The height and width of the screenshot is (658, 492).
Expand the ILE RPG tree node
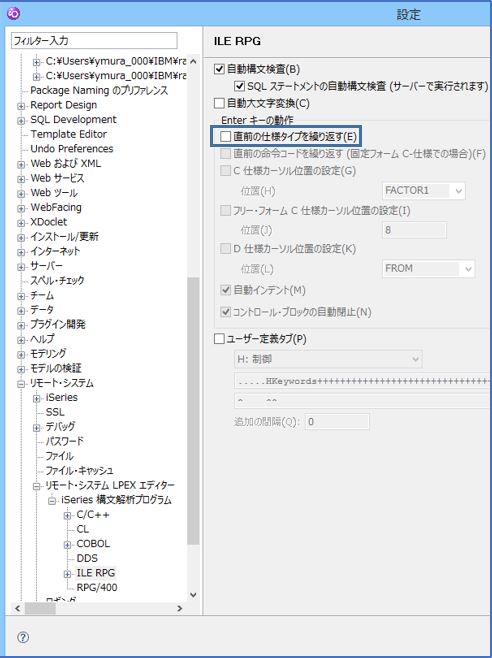click(x=67, y=574)
